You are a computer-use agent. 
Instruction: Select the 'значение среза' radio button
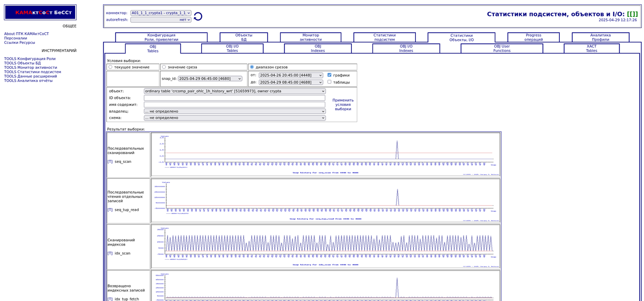pos(164,67)
